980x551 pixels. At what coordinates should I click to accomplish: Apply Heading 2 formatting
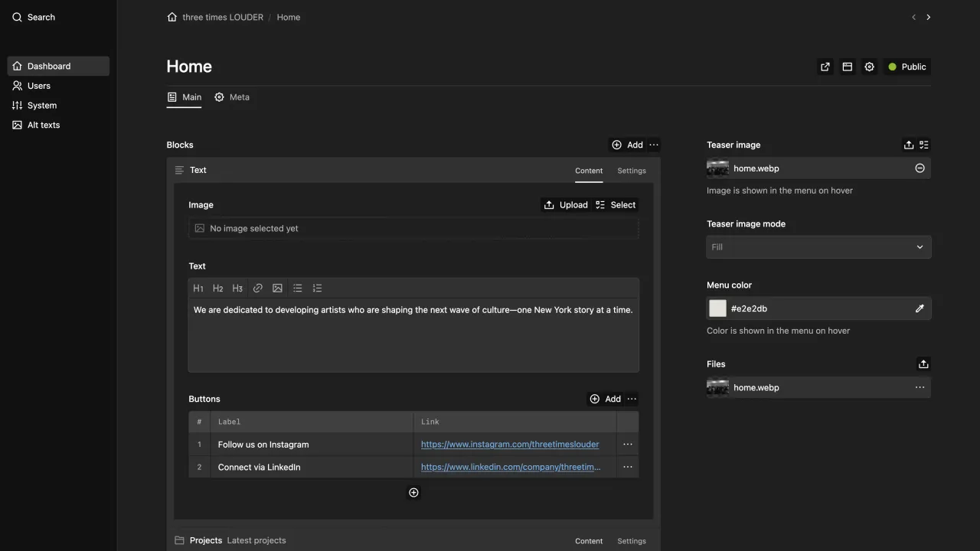[218, 289]
